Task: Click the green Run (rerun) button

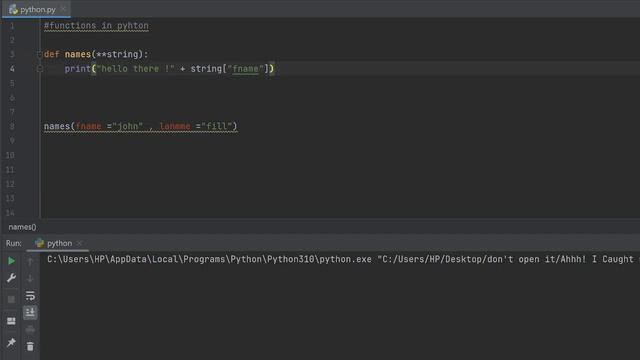Action: (11, 261)
